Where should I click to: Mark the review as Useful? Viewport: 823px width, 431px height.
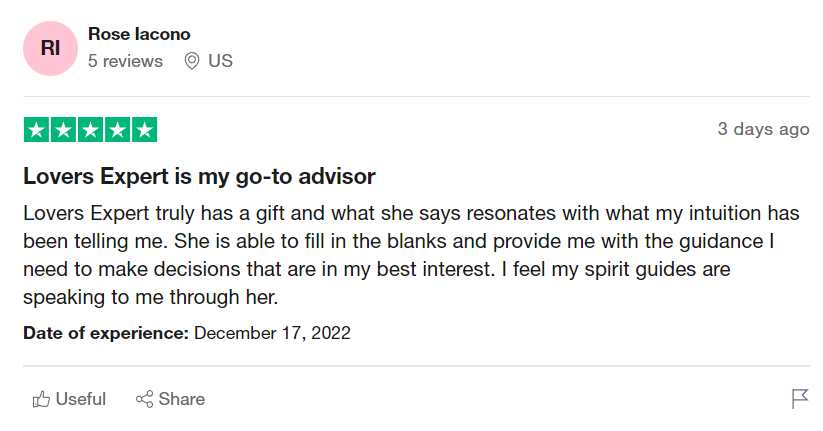click(69, 400)
